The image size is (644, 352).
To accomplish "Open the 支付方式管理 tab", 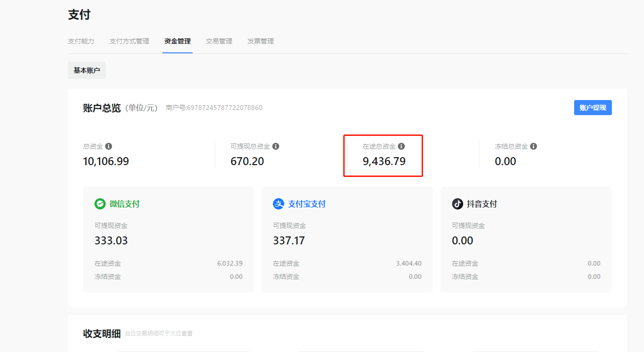I will pyautogui.click(x=129, y=41).
